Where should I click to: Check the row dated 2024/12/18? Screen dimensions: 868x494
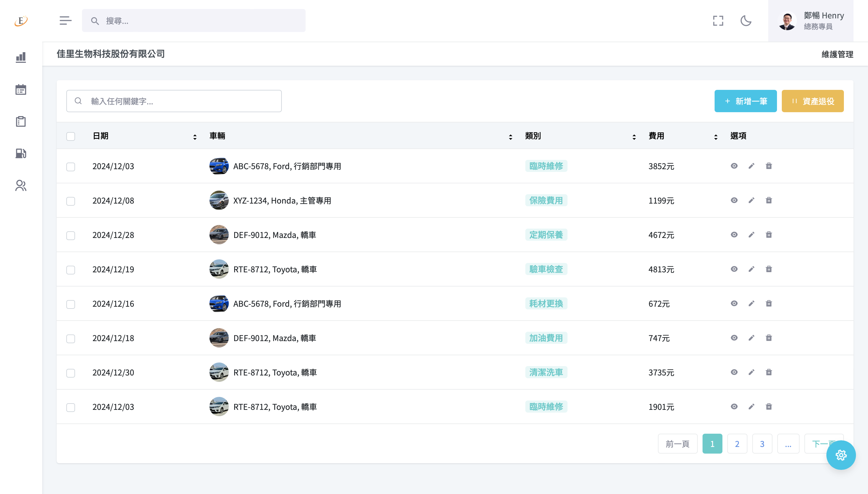(x=71, y=339)
